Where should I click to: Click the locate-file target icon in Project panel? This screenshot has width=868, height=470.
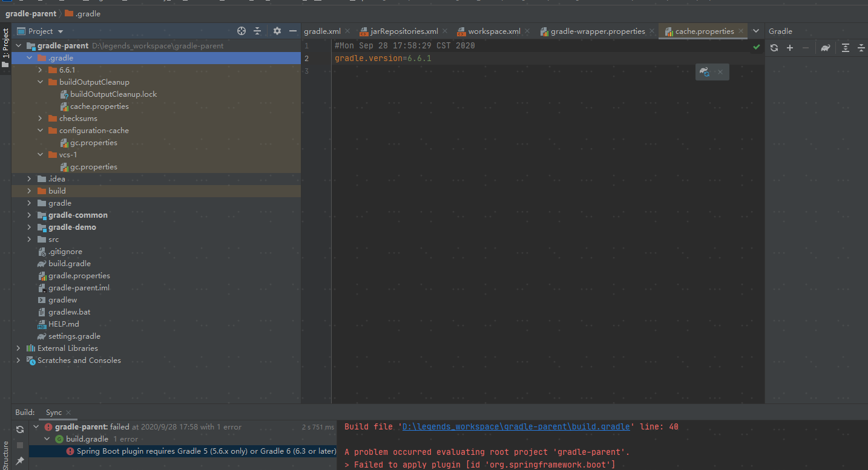coord(242,31)
